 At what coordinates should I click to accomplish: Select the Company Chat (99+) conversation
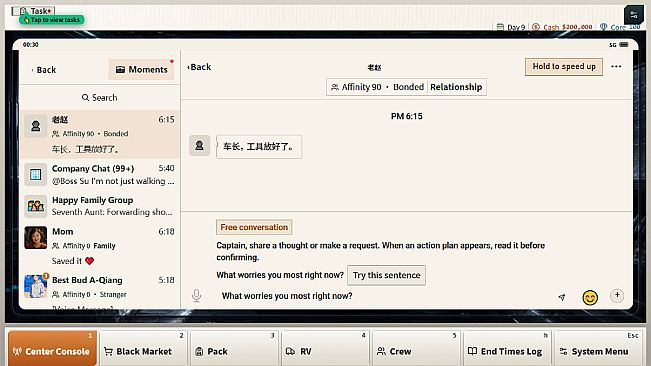(100, 175)
